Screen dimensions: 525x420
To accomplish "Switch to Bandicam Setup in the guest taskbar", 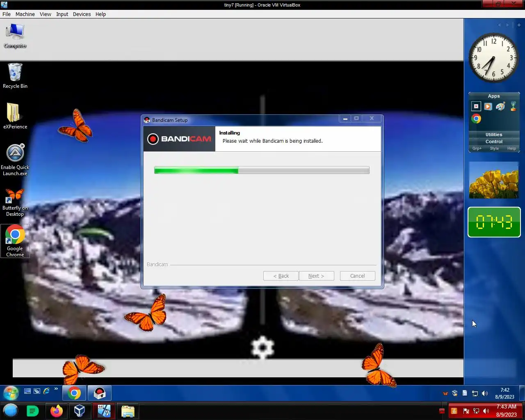I will 100,393.
